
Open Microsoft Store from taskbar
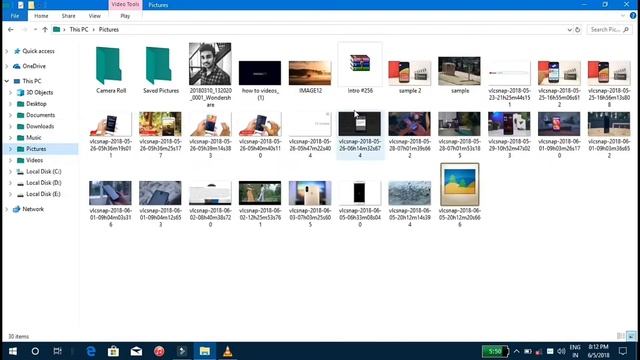[x=113, y=351]
